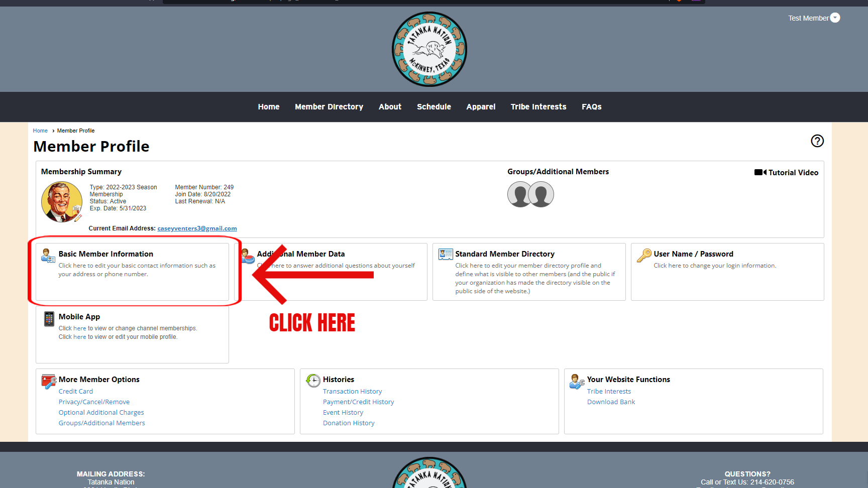
Task: Click the 'Last Renewal: N/A' text
Action: (200, 201)
